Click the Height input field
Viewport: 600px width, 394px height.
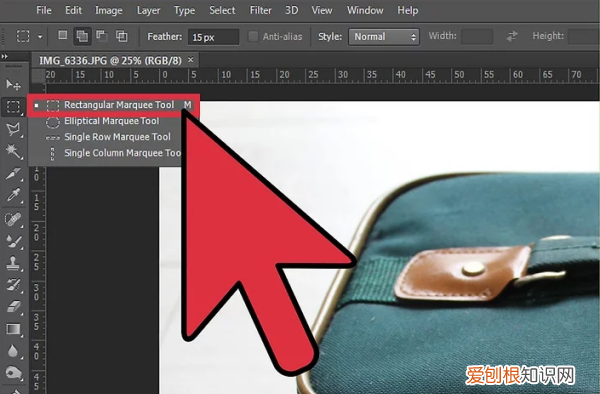(x=583, y=37)
